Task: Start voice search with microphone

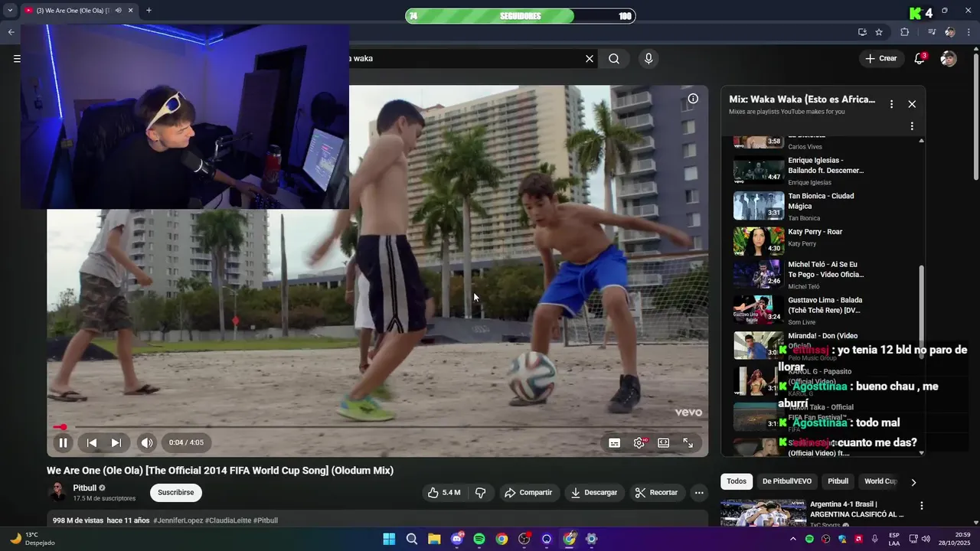Action: (x=648, y=59)
